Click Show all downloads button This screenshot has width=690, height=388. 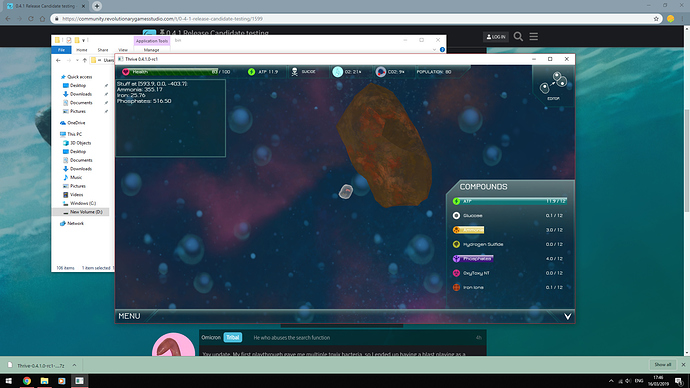(663, 365)
